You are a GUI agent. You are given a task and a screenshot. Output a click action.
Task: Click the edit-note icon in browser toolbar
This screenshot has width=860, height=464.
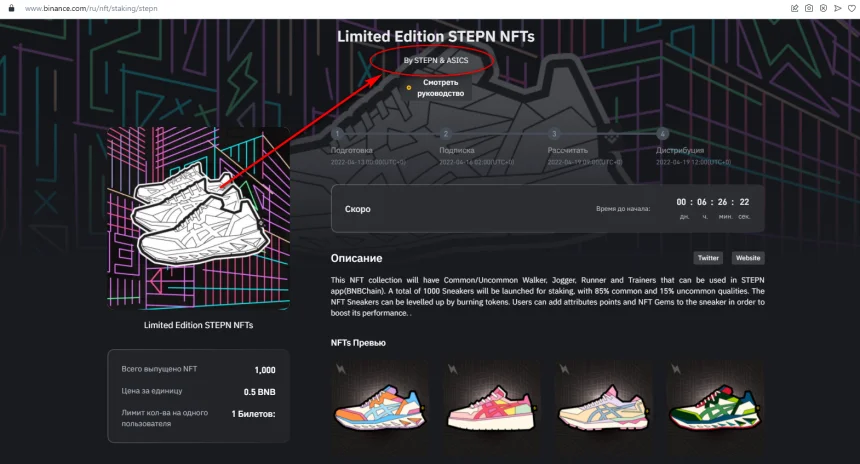[x=795, y=8]
